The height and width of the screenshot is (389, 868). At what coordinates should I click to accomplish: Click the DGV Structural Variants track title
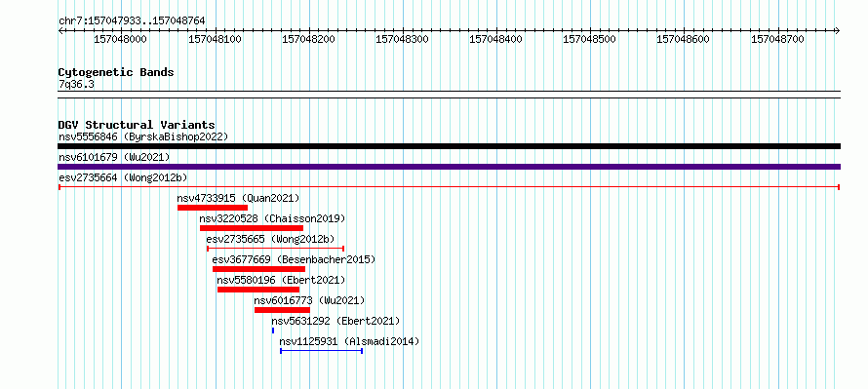(137, 125)
